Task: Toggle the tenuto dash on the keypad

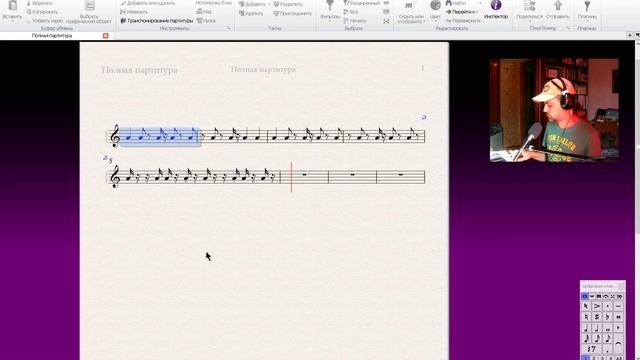Action: pyautogui.click(x=618, y=306)
